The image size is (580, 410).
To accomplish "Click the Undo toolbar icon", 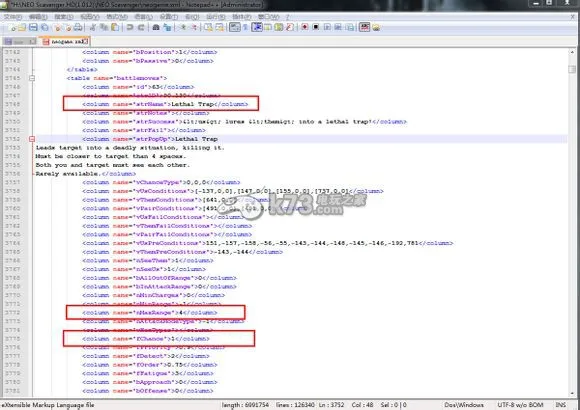I will click(129, 27).
